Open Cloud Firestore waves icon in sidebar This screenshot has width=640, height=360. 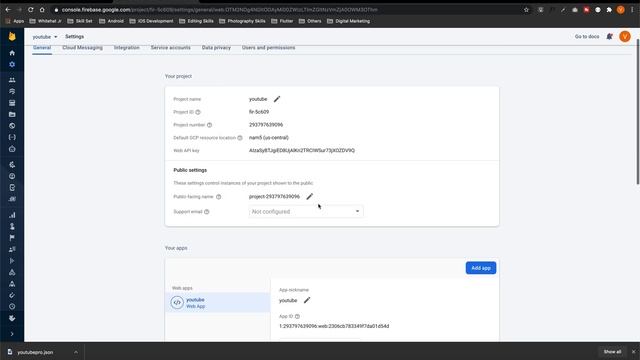[12, 91]
